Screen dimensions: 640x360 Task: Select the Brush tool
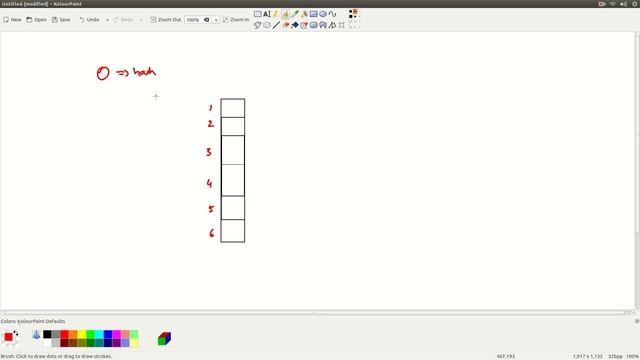286,14
